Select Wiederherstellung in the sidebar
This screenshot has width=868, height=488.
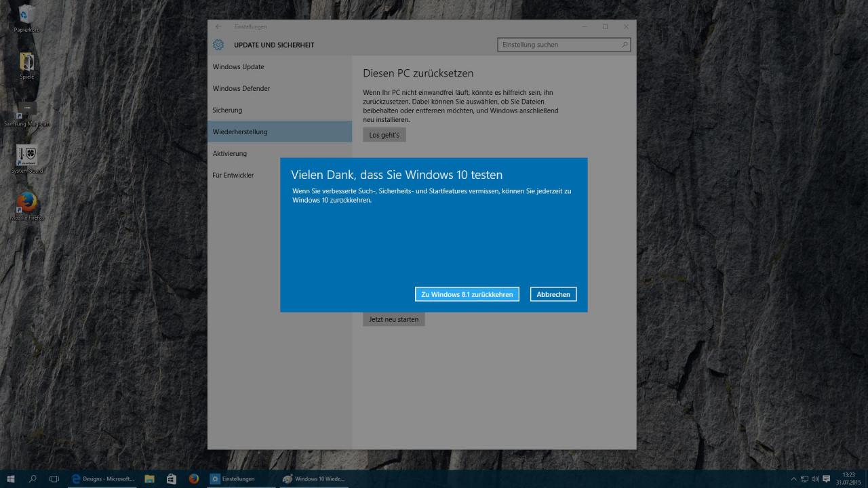click(x=279, y=131)
